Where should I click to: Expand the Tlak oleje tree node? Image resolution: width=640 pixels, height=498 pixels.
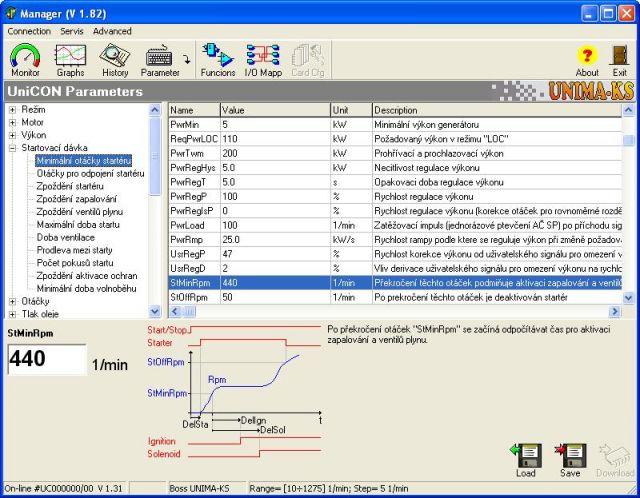13,314
